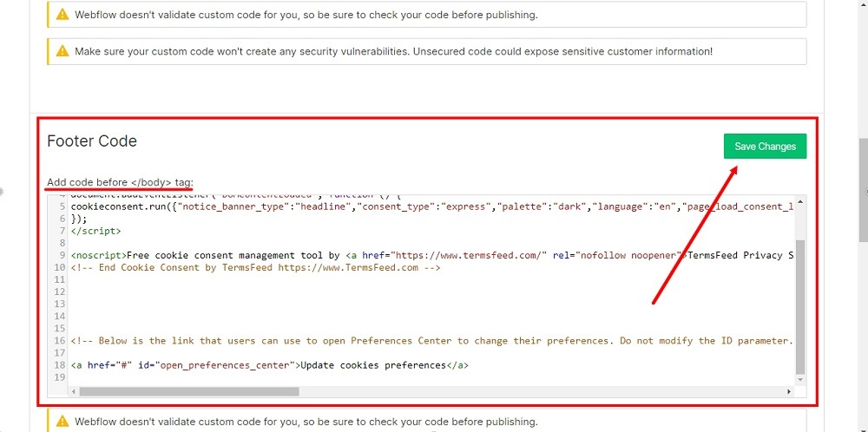Click the right arrow of horizontal scrollbar

point(789,391)
